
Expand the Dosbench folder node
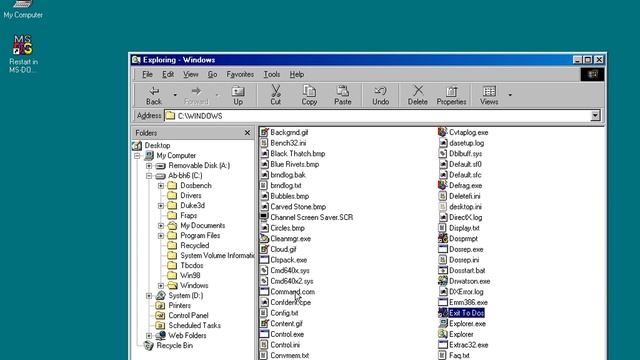[x=161, y=186]
